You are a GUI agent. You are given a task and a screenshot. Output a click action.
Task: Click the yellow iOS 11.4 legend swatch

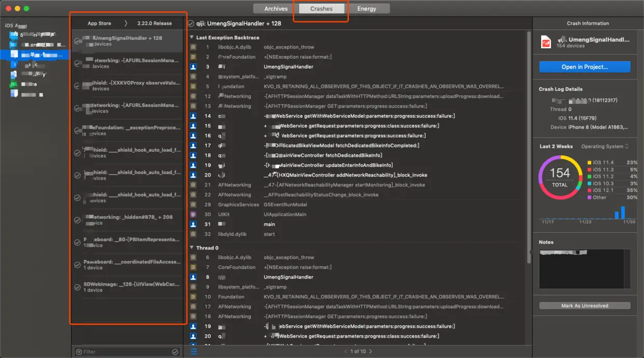589,163
